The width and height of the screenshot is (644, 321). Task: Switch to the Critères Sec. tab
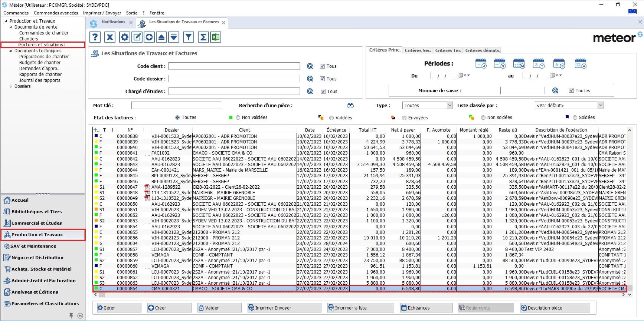[418, 50]
